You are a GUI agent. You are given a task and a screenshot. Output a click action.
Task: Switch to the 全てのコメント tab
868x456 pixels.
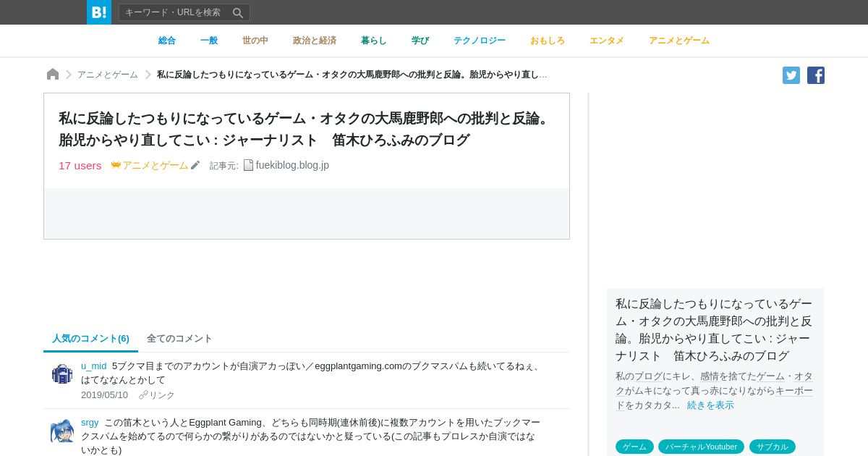[x=179, y=338]
